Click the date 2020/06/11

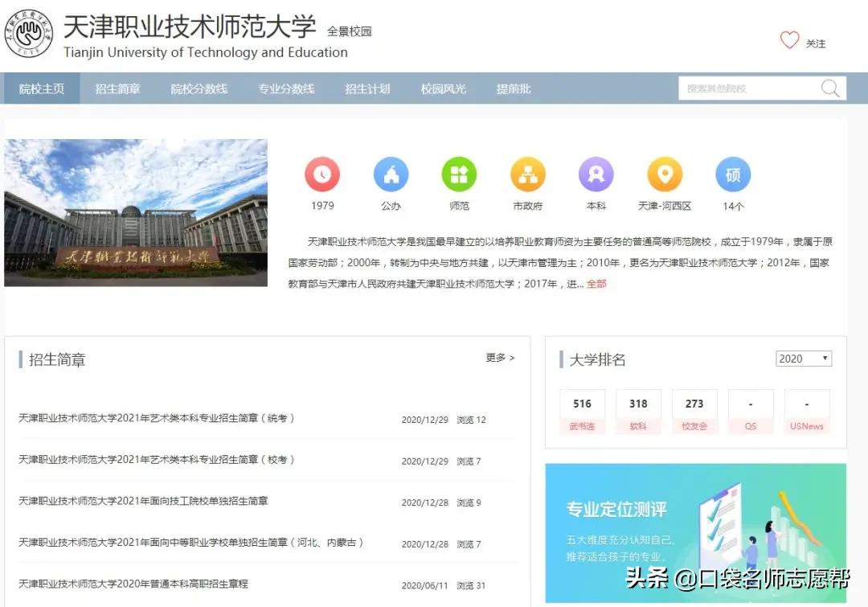click(424, 586)
